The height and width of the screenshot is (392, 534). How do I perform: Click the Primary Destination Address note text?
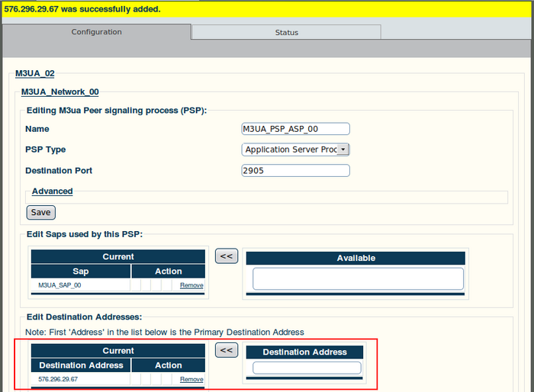[165, 333]
